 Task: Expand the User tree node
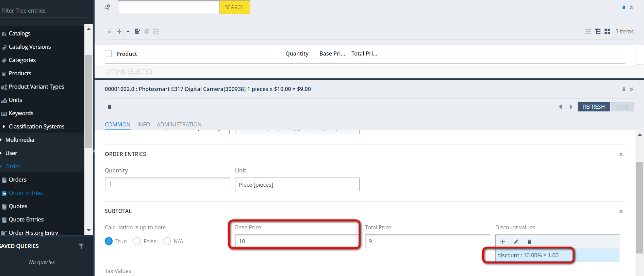[x=1, y=153]
